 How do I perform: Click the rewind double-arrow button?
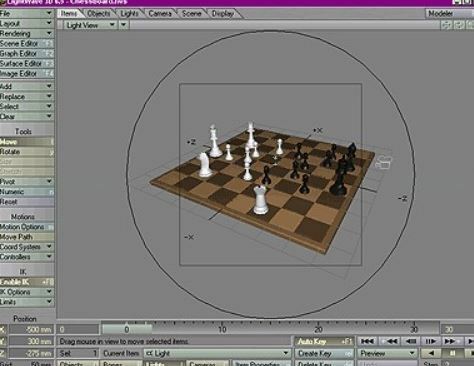(389, 341)
